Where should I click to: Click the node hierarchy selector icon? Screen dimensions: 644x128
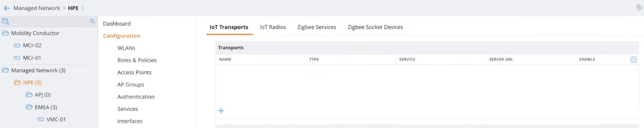(x=6, y=21)
